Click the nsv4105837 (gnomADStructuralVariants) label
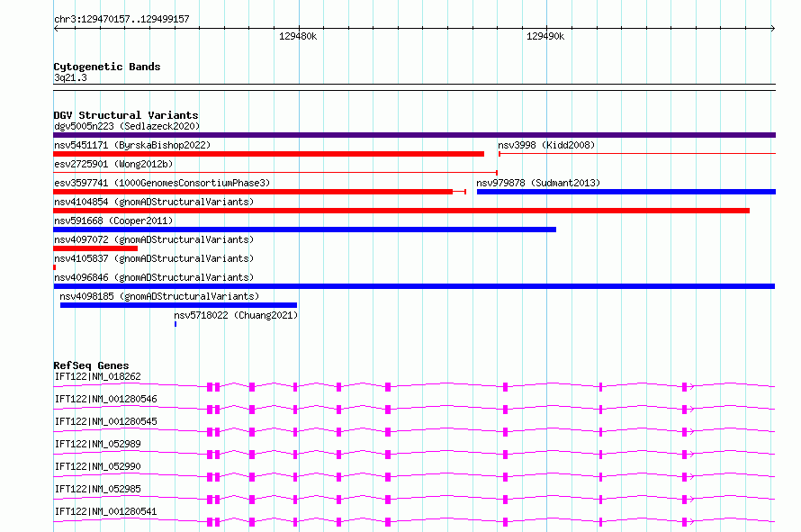The width and height of the screenshot is (801, 532). pos(154,258)
